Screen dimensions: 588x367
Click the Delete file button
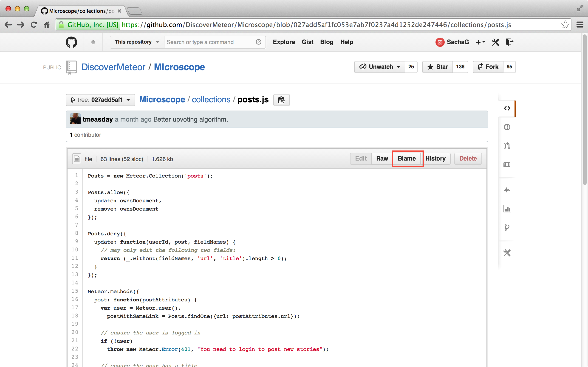click(x=467, y=158)
